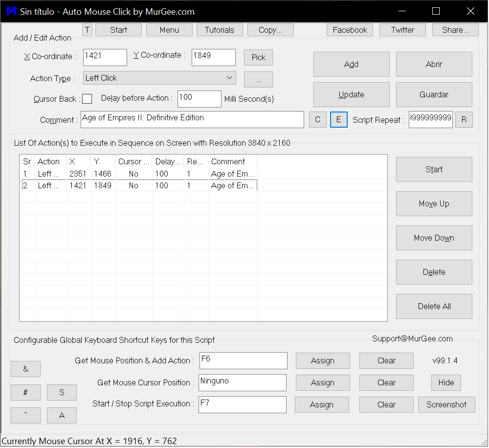Click the & button
This screenshot has width=489, height=448.
25,369
